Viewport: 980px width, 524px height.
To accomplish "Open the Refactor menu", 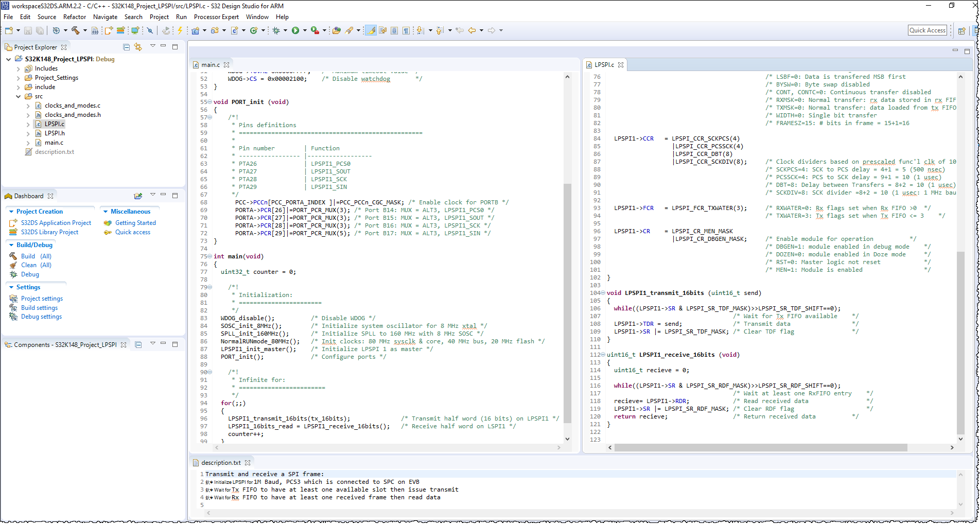I will pyautogui.click(x=75, y=17).
